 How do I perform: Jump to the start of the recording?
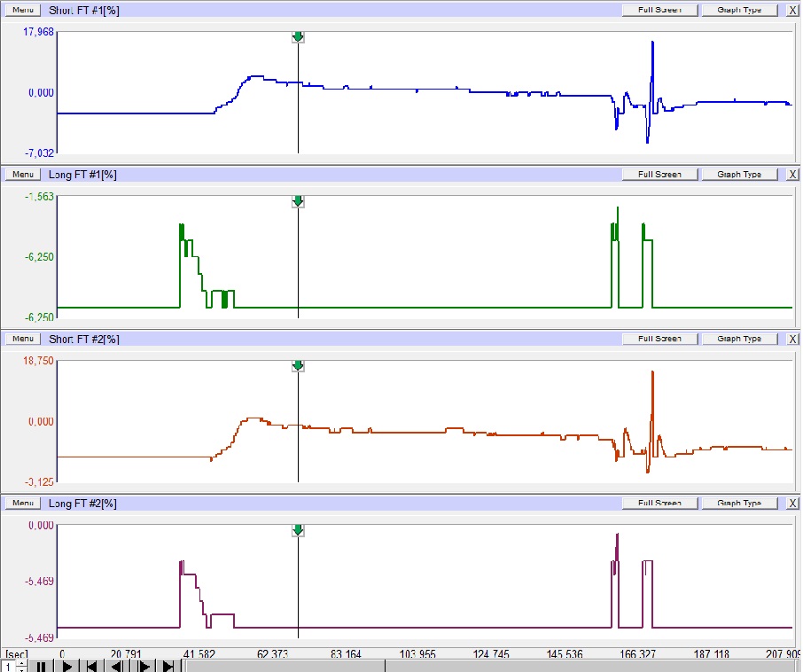click(91, 666)
